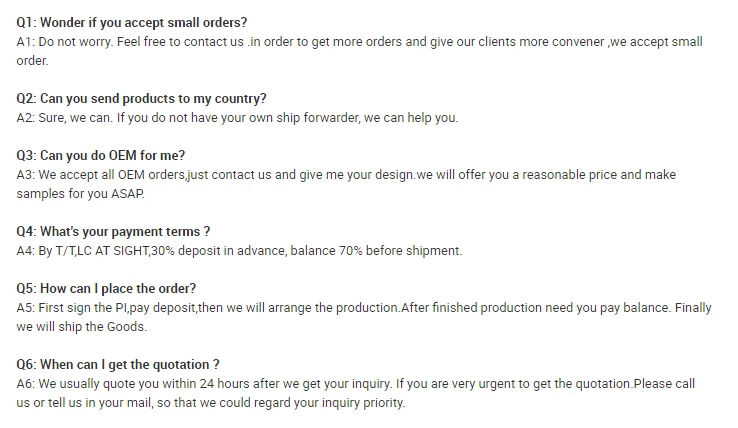Click the A4 answer about T/T and LC
The height and width of the screenshot is (428, 738).
240,250
